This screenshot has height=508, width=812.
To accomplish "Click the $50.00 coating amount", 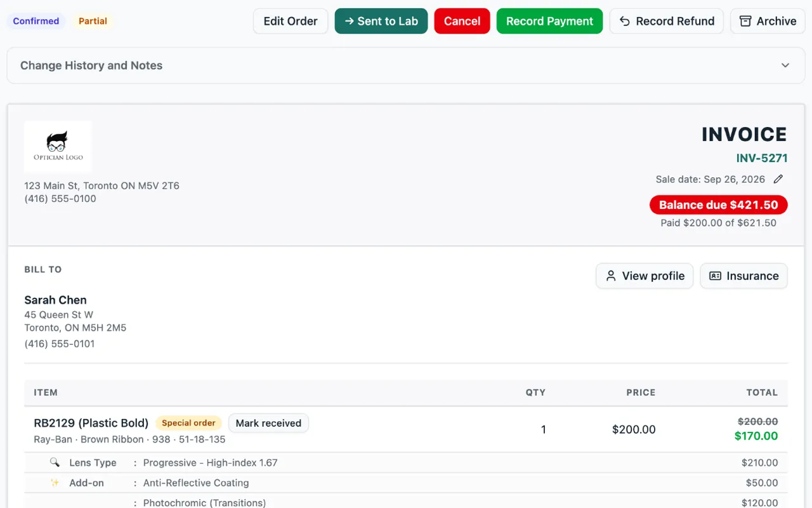I will click(762, 483).
